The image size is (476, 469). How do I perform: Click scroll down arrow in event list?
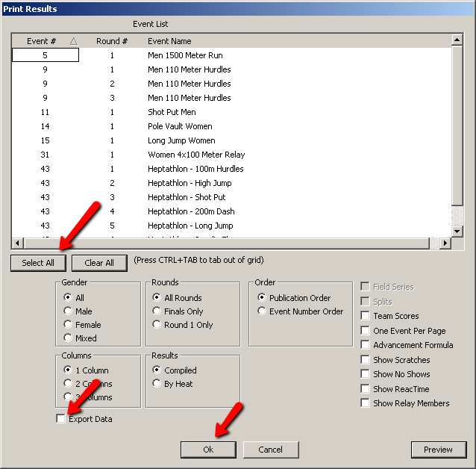pyautogui.click(x=458, y=232)
